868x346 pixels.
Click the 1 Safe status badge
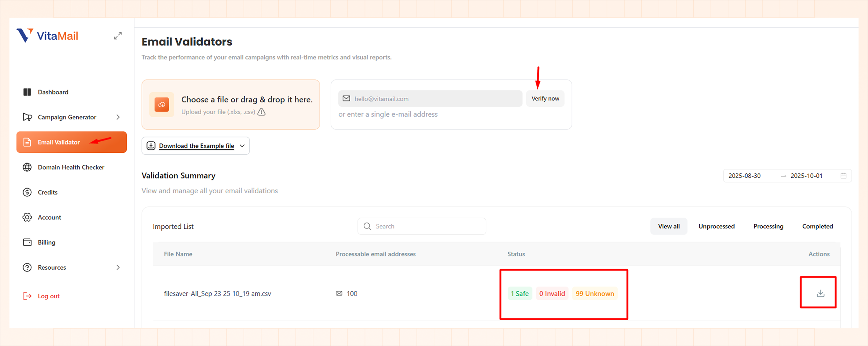[520, 293]
